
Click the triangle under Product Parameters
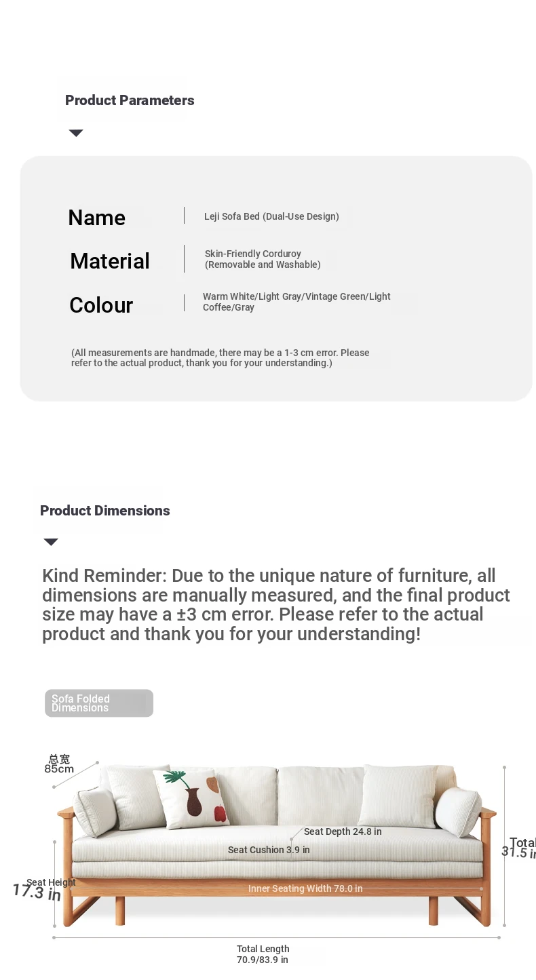click(76, 133)
